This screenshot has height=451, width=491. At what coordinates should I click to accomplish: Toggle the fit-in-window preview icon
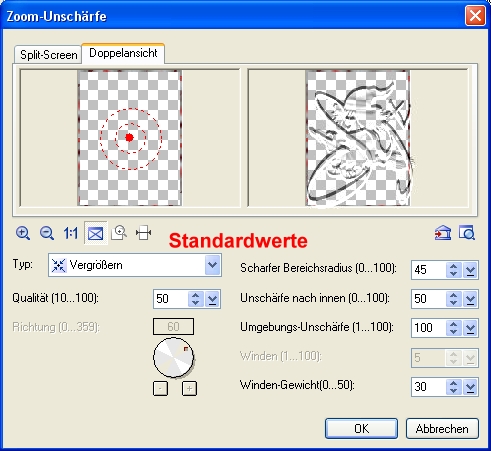click(x=95, y=233)
